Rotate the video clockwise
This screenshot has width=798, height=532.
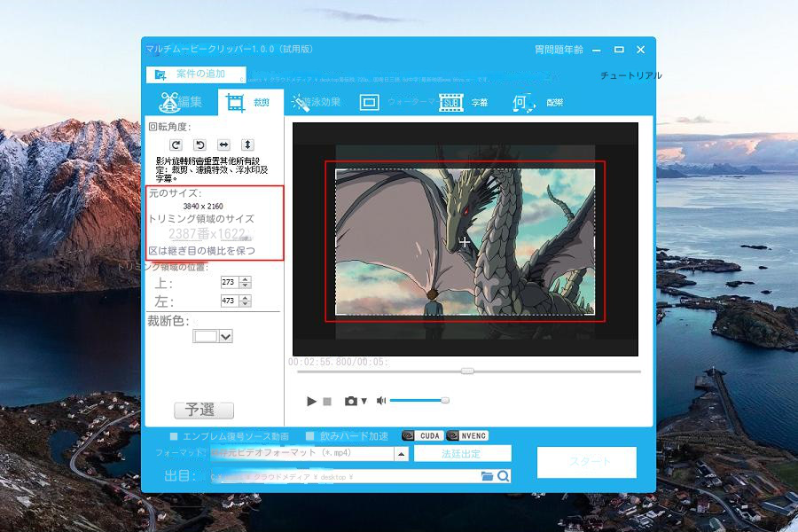click(x=176, y=145)
